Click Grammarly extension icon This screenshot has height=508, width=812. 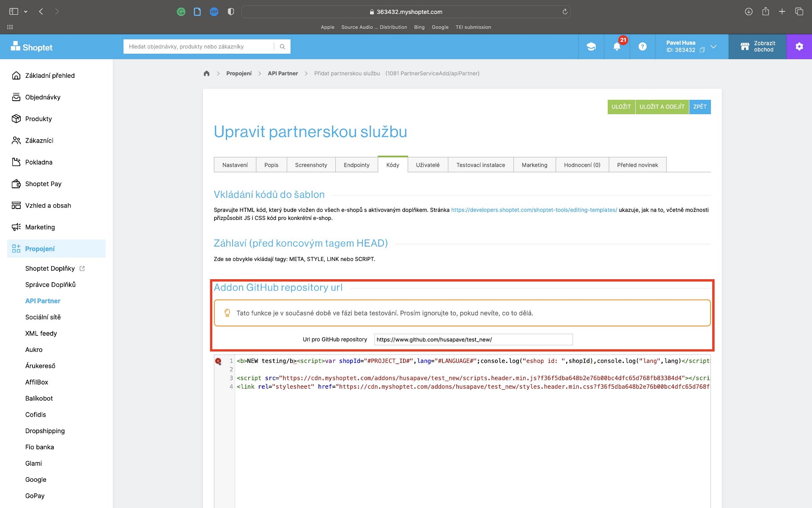(x=181, y=12)
